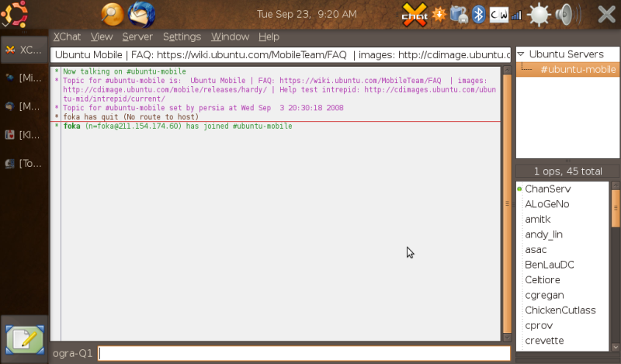The width and height of the screenshot is (621, 364).
Task: Open the network manager tray icon
Action: (x=460, y=15)
